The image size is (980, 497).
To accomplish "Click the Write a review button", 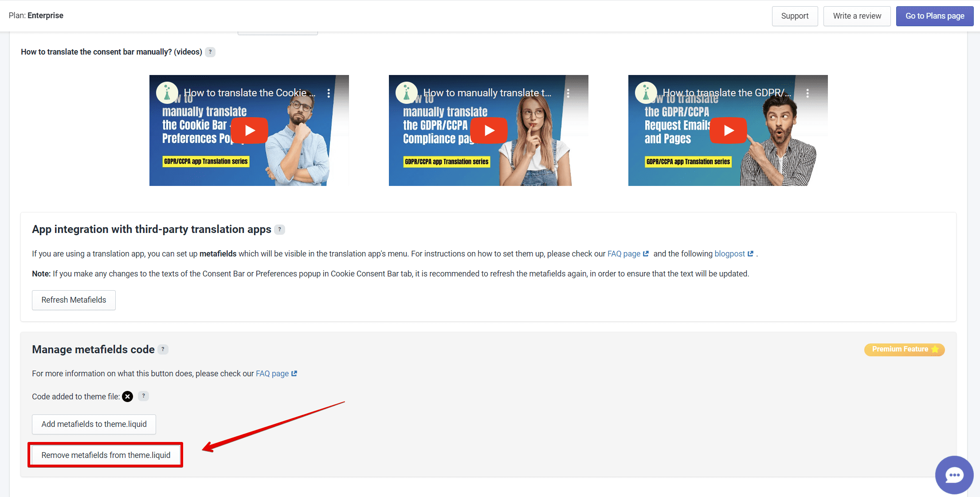I will coord(857,16).
